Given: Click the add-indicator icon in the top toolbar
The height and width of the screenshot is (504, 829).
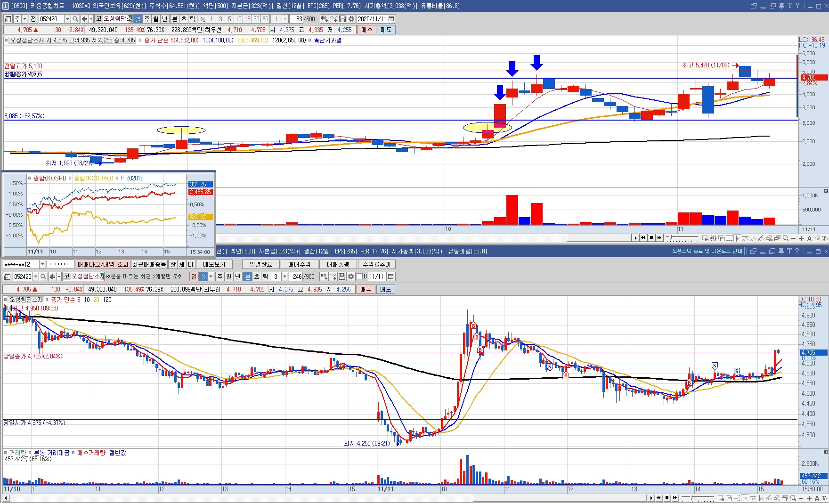Looking at the screenshot, I should pyautogui.click(x=333, y=19).
